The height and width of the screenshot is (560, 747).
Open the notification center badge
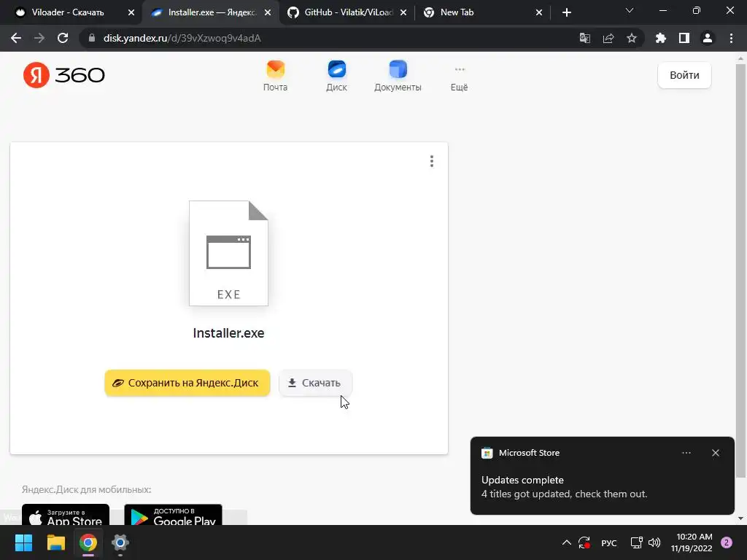click(727, 542)
